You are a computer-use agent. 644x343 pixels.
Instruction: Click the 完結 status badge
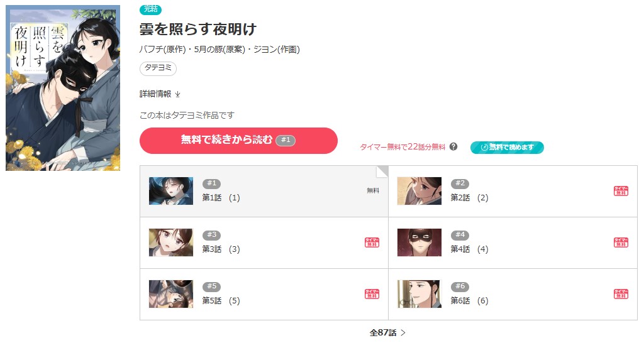(x=150, y=9)
